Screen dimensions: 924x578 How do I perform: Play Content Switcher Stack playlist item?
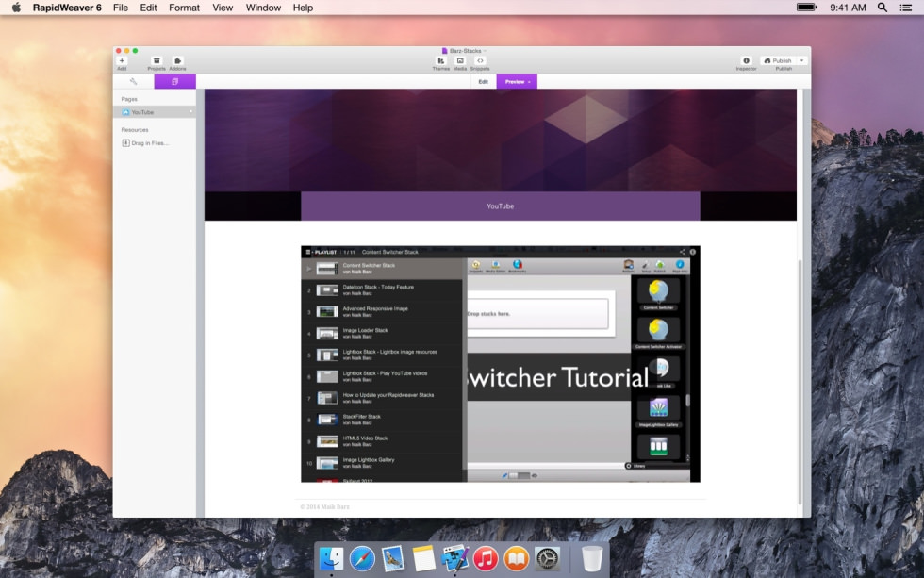(x=382, y=269)
